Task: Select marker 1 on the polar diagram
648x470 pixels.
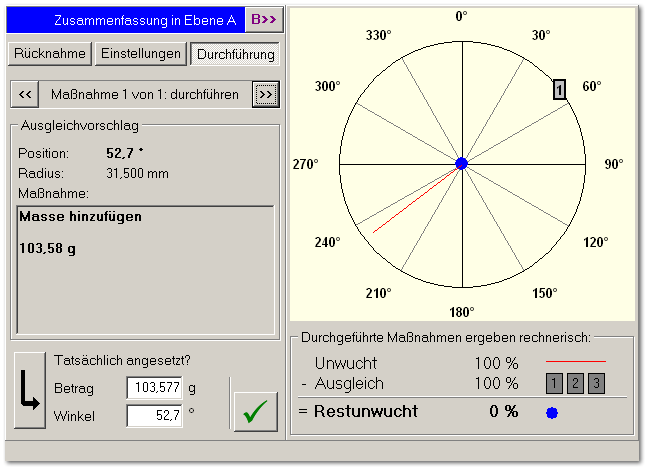Action: pos(560,90)
